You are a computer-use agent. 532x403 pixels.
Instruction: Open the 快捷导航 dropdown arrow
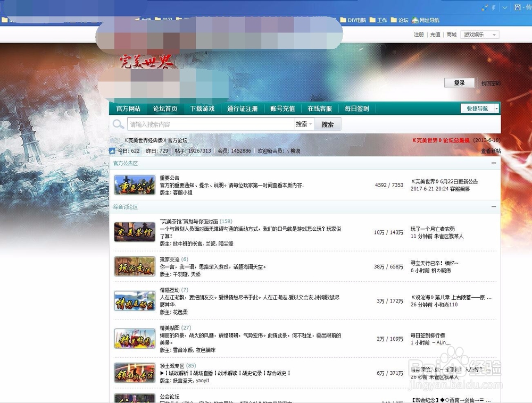coord(497,108)
